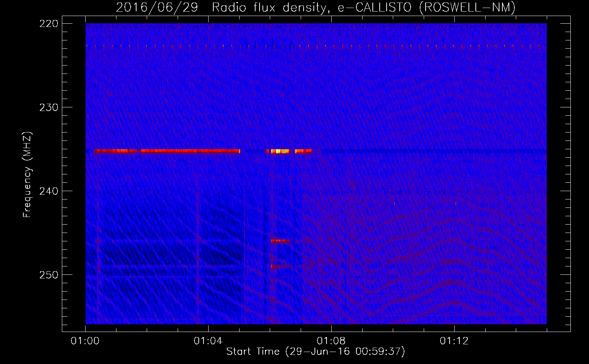Click the short red burst near 246 MHz
The image size is (589, 364).
(x=280, y=241)
